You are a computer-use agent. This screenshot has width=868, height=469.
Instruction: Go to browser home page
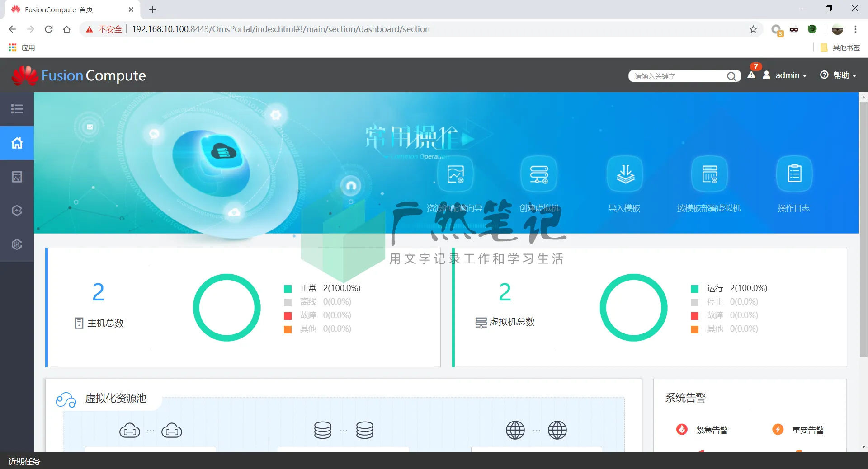click(66, 29)
